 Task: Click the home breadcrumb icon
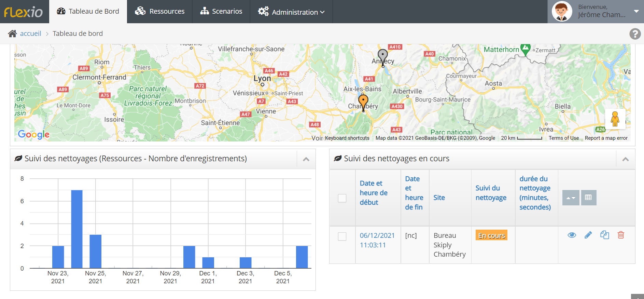click(12, 33)
